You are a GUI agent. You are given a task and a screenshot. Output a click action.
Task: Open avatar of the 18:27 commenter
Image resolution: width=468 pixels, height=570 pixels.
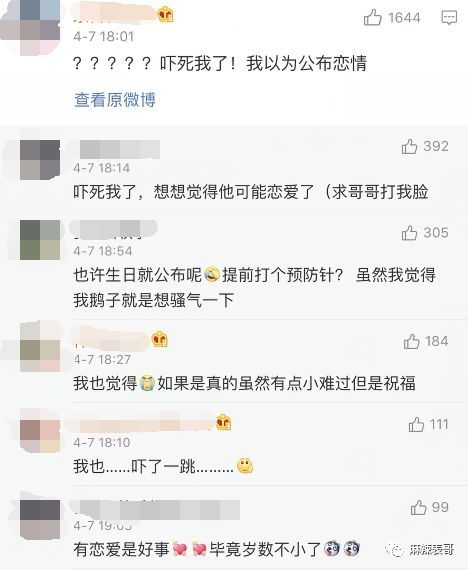pyautogui.click(x=40, y=349)
